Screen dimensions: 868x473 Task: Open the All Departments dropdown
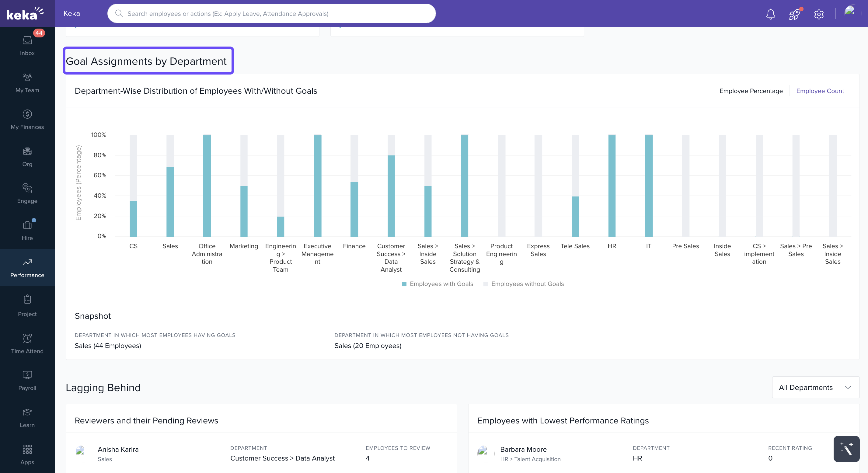815,388
